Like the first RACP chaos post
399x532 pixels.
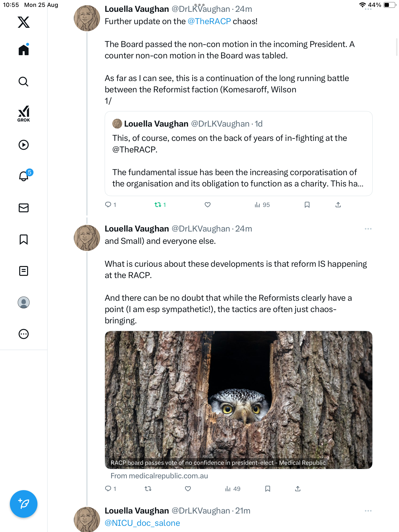[x=208, y=205]
